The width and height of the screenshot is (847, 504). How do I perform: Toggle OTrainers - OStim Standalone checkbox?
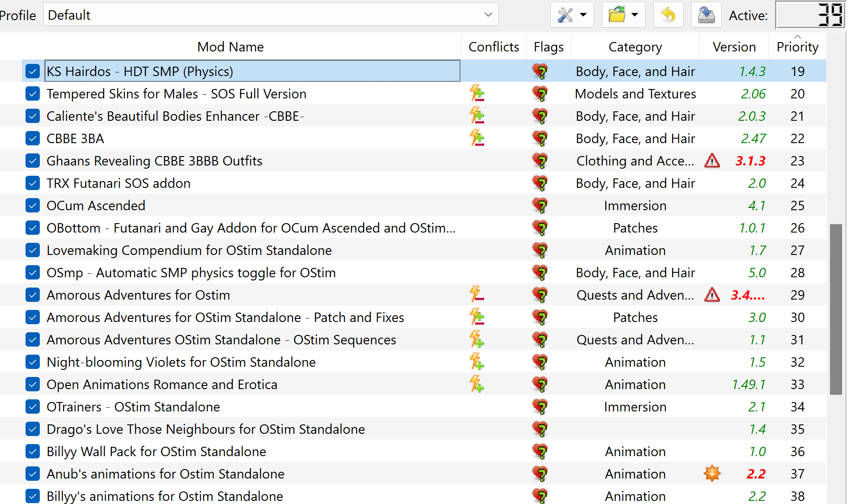33,407
